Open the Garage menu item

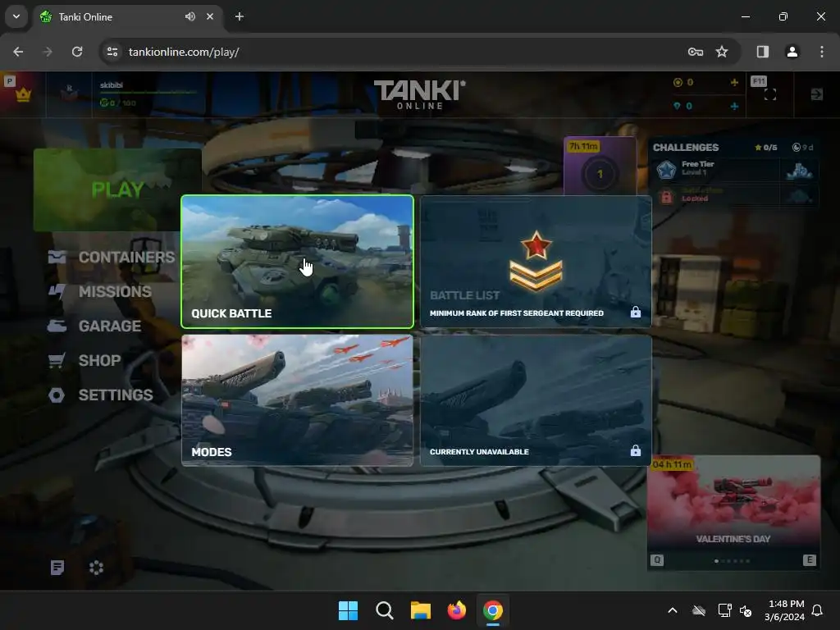coord(94,326)
